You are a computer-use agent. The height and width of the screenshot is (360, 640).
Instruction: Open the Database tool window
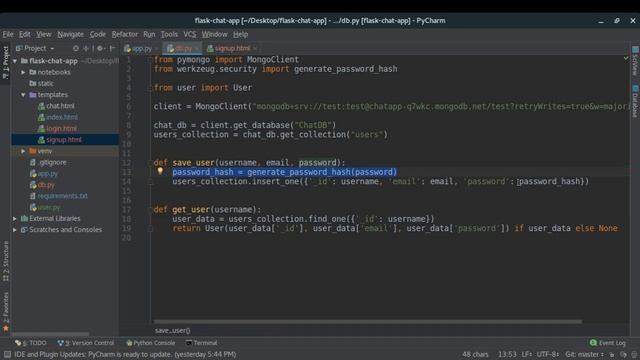(x=635, y=101)
